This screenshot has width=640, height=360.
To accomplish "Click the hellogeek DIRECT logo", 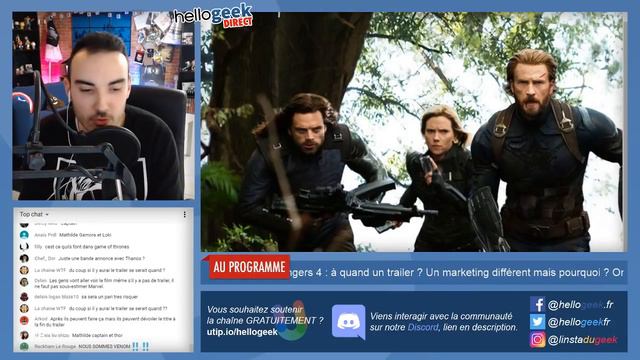I will tap(213, 16).
